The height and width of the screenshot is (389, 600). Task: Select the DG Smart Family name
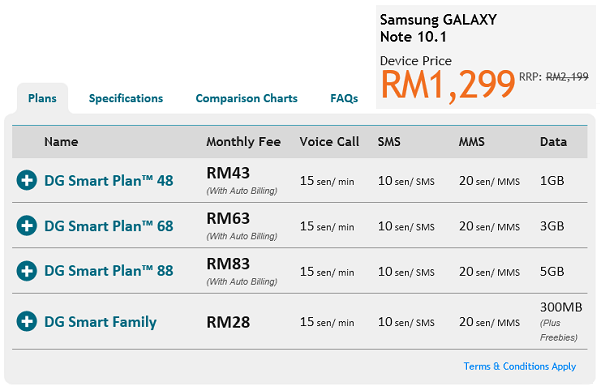pyautogui.click(x=100, y=322)
